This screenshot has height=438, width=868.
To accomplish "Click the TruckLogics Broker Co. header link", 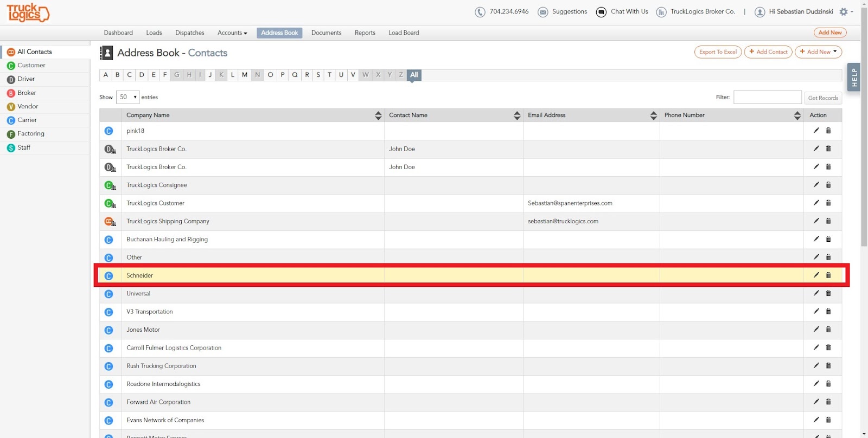I will click(x=703, y=11).
